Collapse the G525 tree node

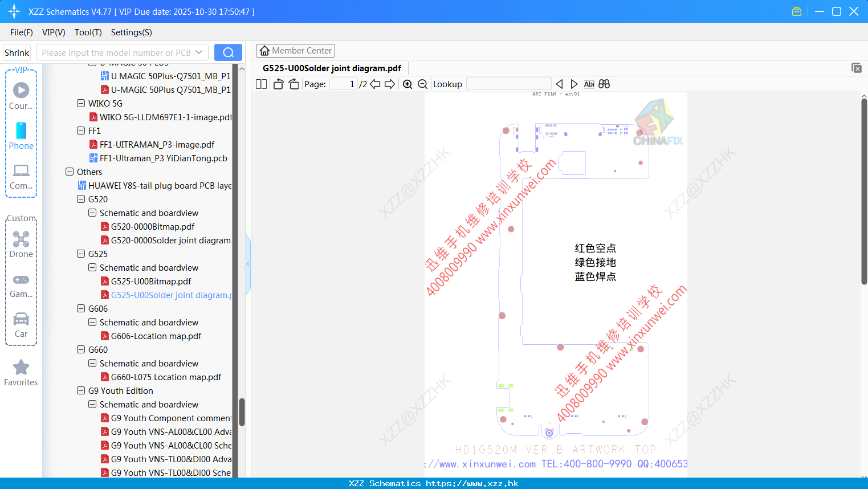click(81, 254)
